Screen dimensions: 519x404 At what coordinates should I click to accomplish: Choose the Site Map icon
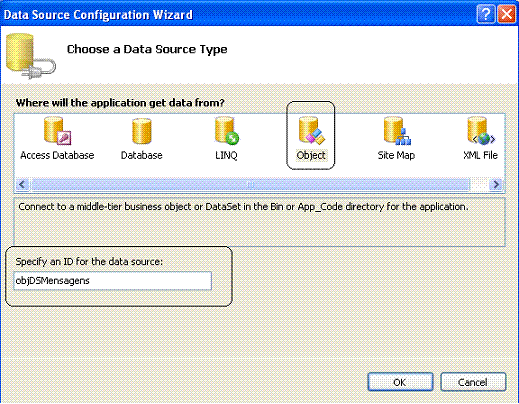[397, 131]
